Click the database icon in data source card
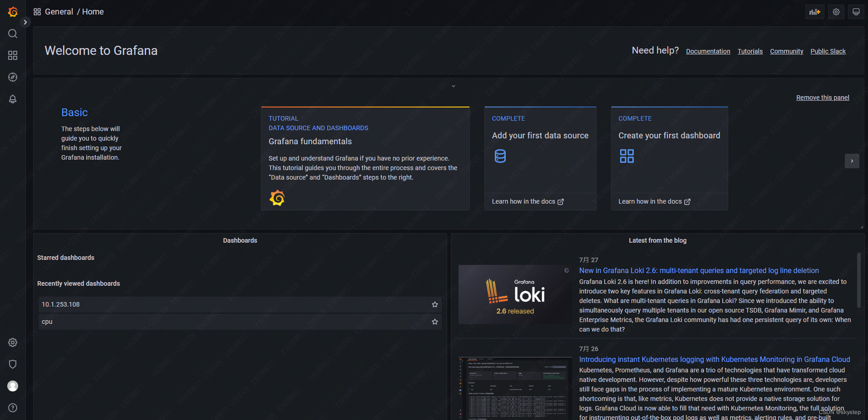Screen dimensions: 868x420 pyautogui.click(x=500, y=156)
